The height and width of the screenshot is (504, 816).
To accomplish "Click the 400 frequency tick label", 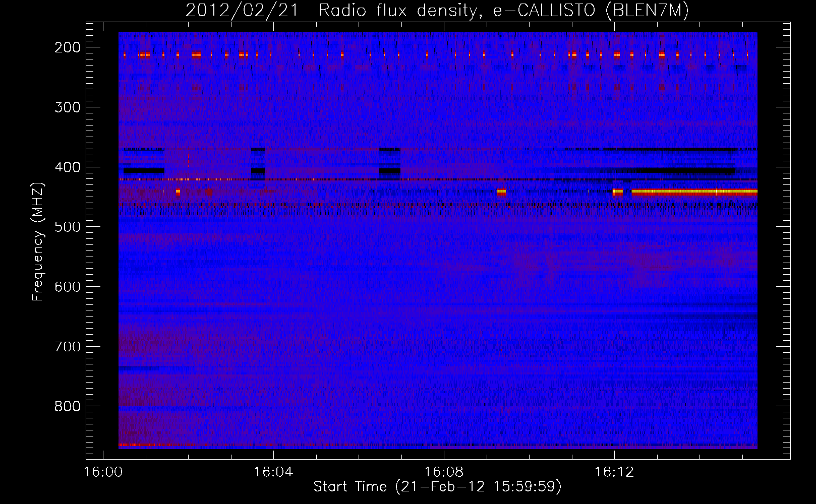I will point(67,167).
